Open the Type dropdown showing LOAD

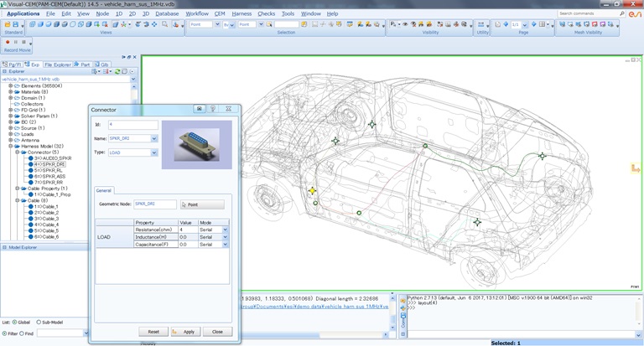click(x=154, y=152)
